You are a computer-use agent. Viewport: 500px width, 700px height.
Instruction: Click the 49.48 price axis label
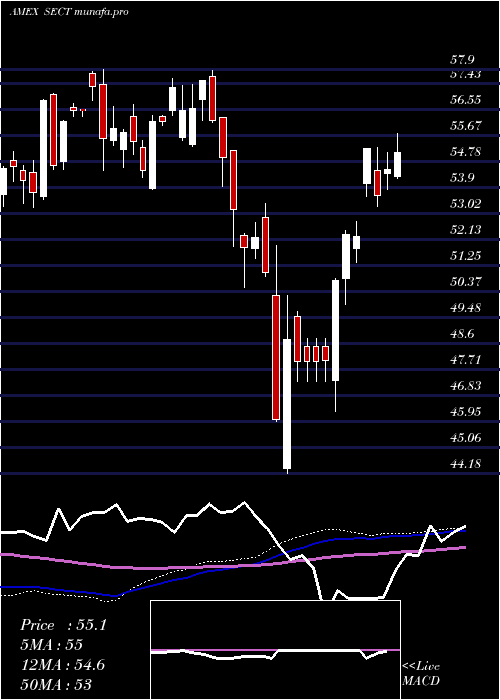coord(466,308)
